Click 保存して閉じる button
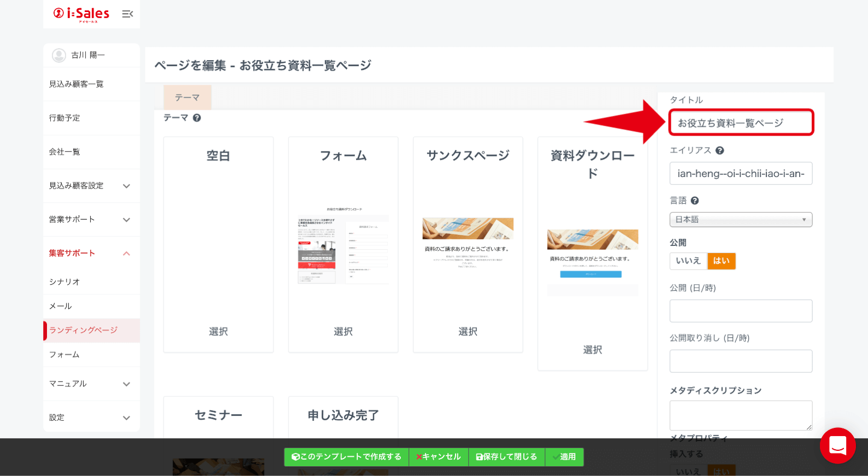This screenshot has height=476, width=868. (x=506, y=457)
